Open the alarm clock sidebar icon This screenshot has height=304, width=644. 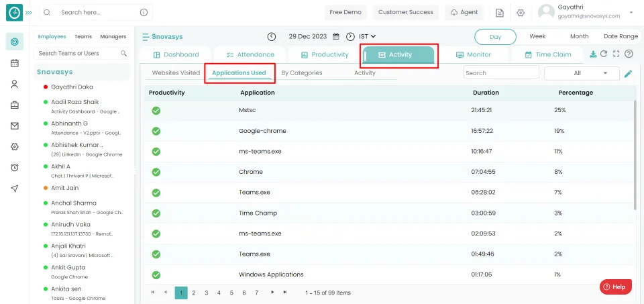tap(14, 167)
